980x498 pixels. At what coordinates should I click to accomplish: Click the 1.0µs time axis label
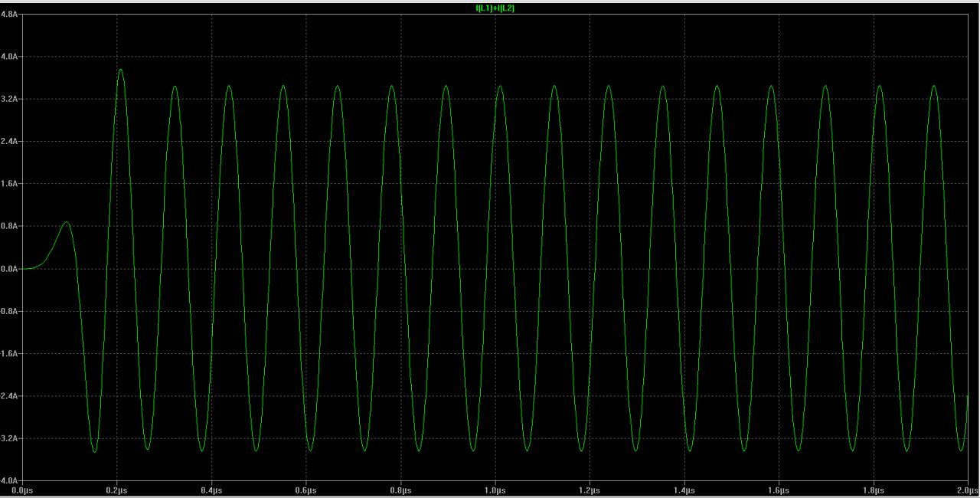[495, 490]
